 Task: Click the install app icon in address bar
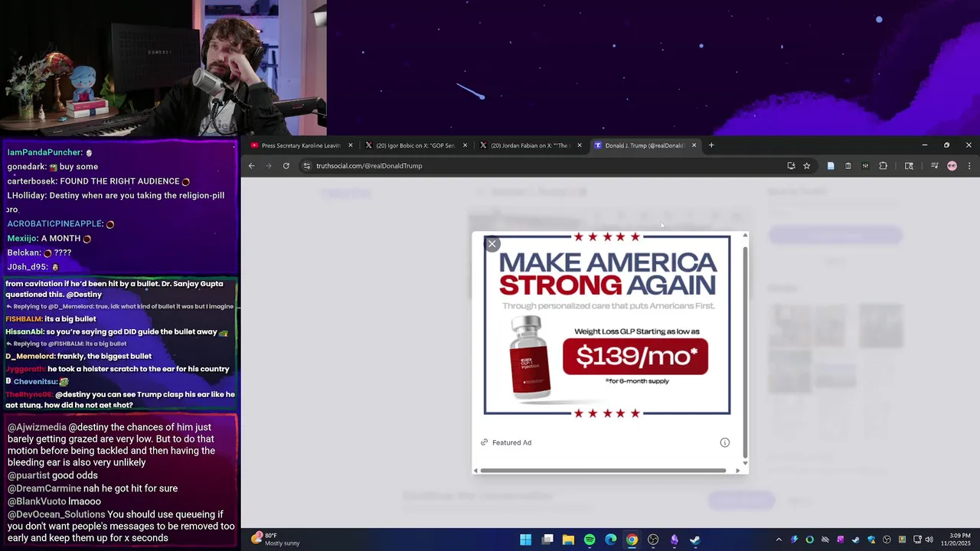tap(791, 165)
